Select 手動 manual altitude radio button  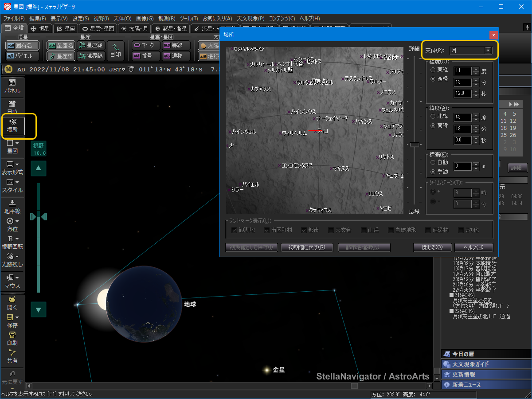coord(433,172)
